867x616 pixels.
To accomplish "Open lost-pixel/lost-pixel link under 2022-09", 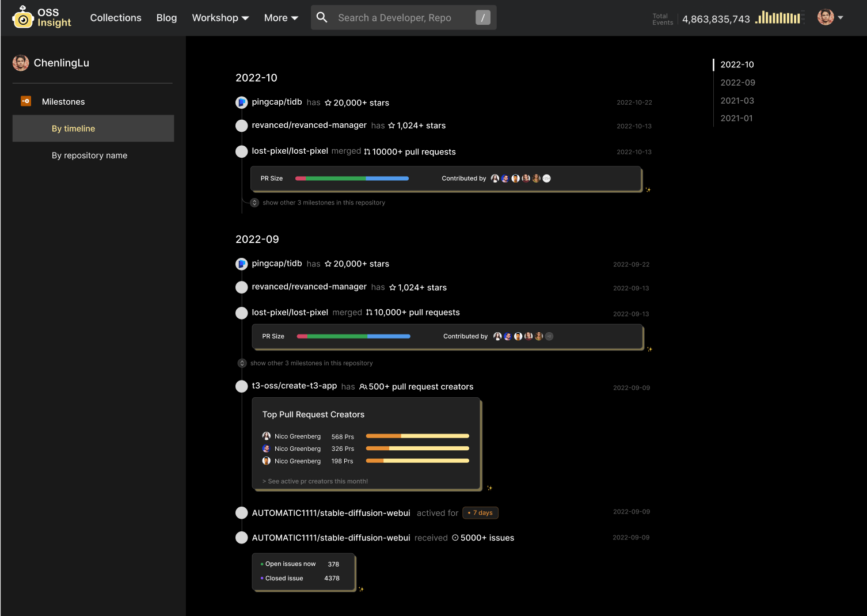I will (x=290, y=312).
